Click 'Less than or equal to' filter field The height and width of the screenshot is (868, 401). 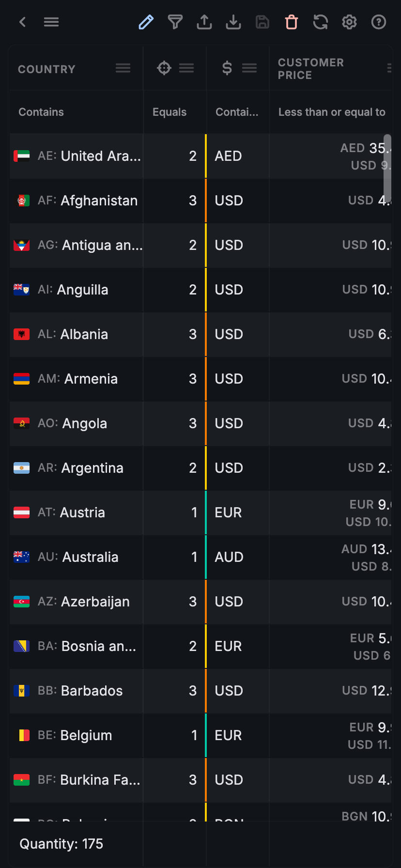332,112
